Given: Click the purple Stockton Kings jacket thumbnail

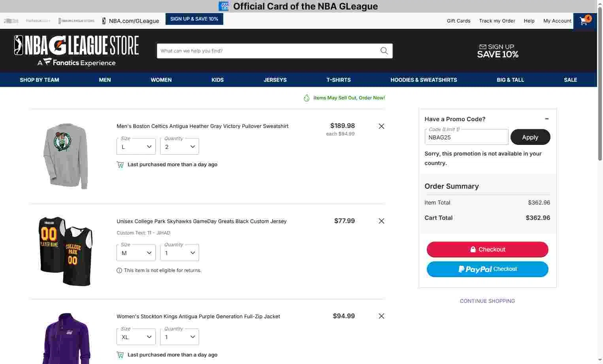Looking at the screenshot, I should [x=66, y=338].
